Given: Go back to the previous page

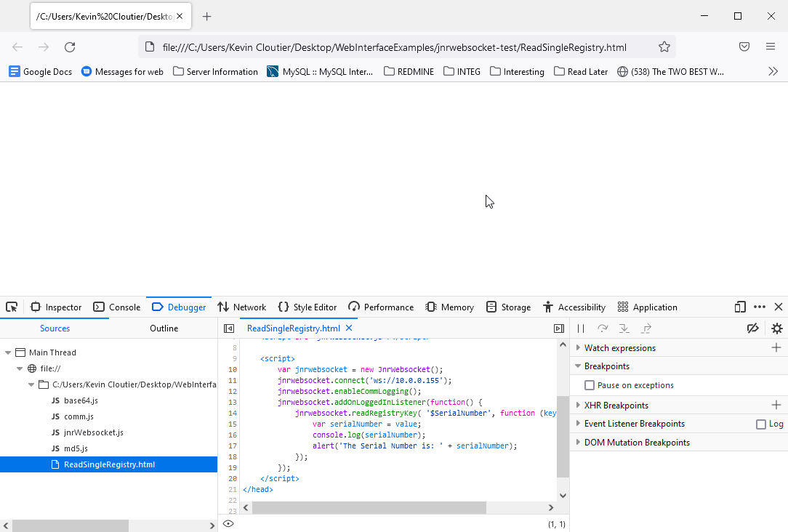Looking at the screenshot, I should (17, 47).
